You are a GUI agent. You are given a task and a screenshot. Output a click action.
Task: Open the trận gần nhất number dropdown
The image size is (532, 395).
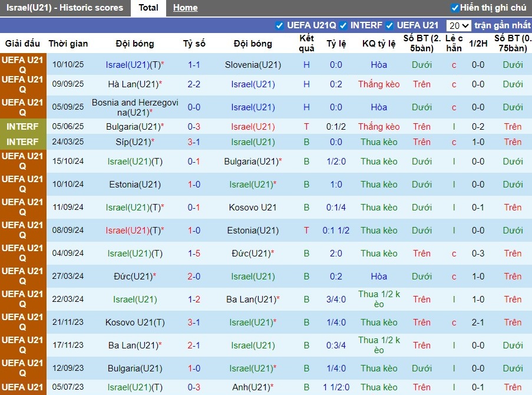(x=458, y=25)
